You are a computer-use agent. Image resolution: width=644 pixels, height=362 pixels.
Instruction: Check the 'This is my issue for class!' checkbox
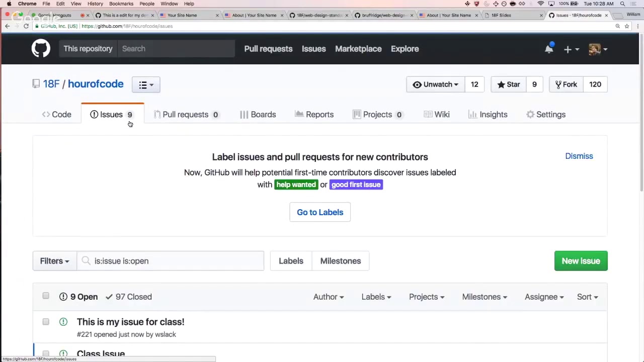46,321
